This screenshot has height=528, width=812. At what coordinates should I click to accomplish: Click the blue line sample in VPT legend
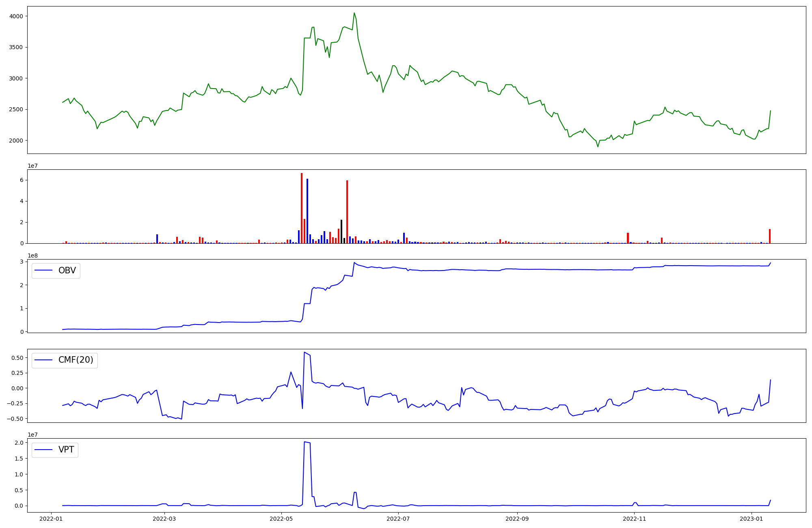tap(44, 450)
